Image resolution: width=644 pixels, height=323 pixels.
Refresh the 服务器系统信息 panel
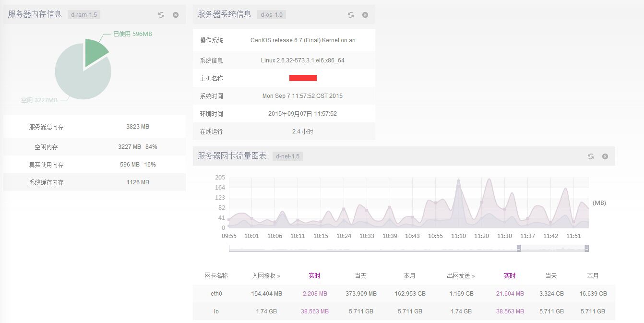[351, 15]
